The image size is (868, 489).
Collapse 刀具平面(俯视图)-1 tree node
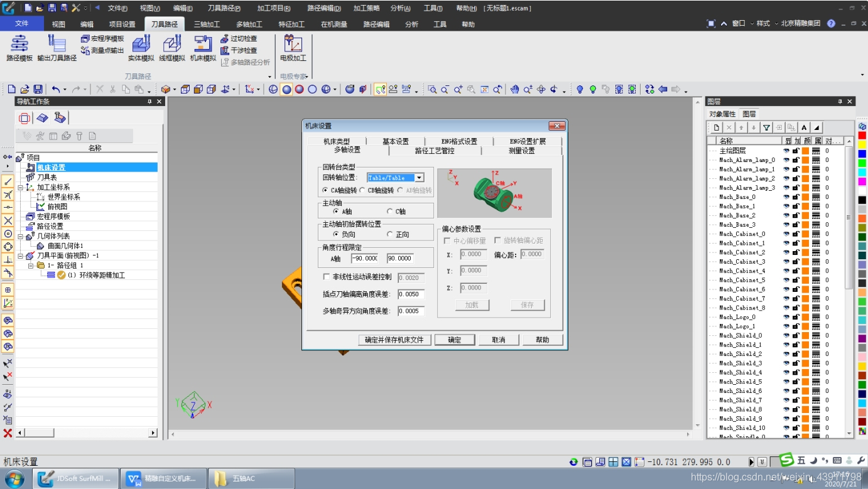point(20,255)
